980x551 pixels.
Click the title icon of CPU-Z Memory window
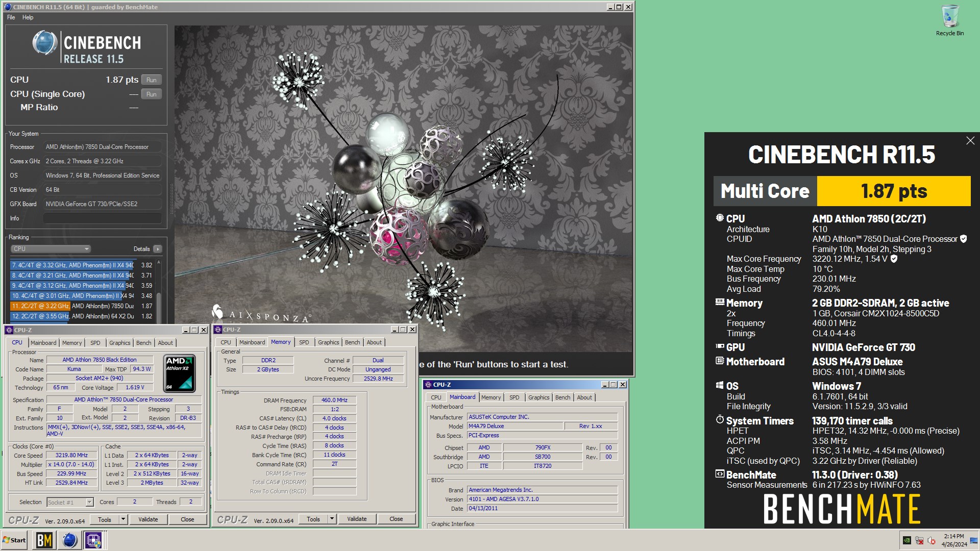point(218,330)
